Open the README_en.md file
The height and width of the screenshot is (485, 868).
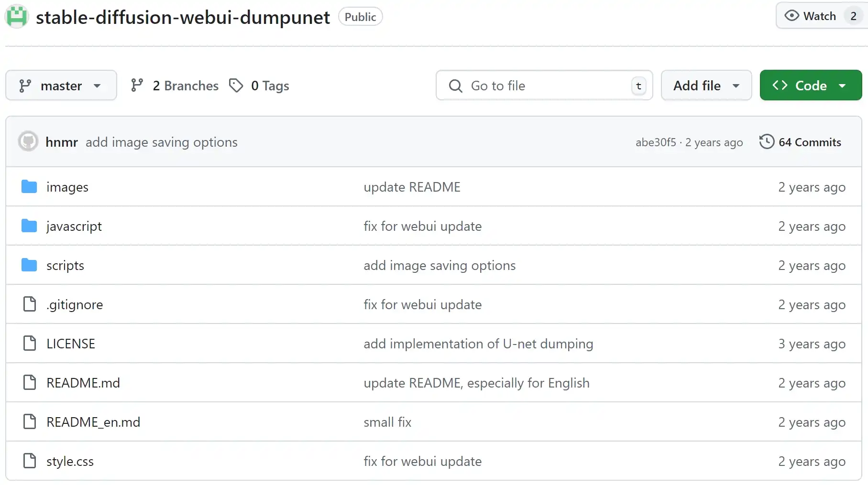pos(93,422)
